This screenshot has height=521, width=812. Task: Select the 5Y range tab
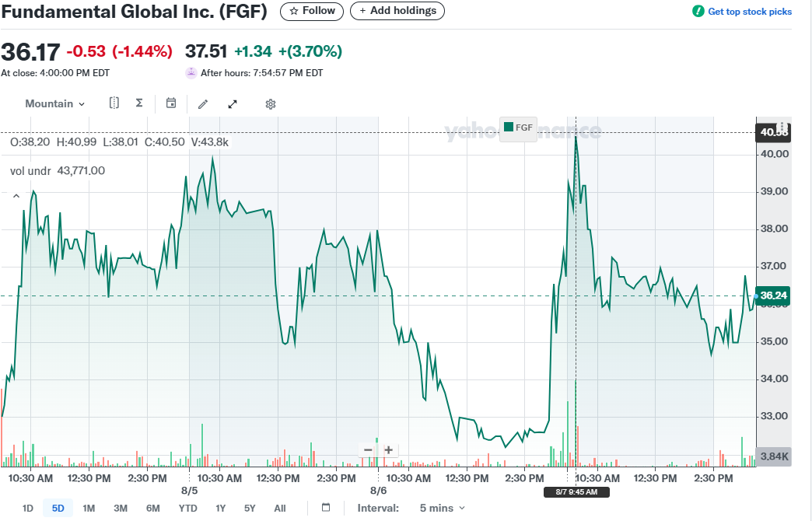tap(250, 508)
